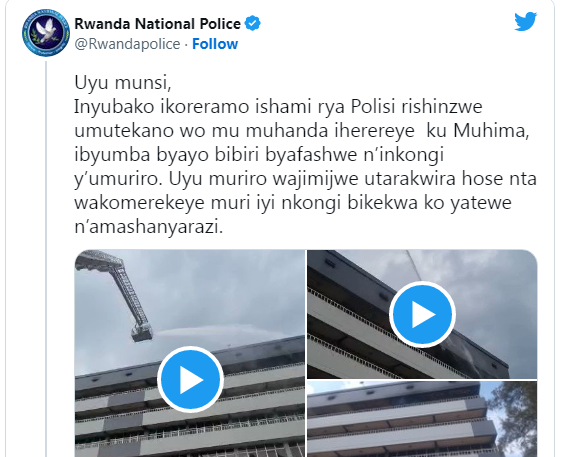Screen dimensions: 565x457
Task: Click the tweet's last line 'n'amashanyarazi.'
Action: tap(149, 227)
